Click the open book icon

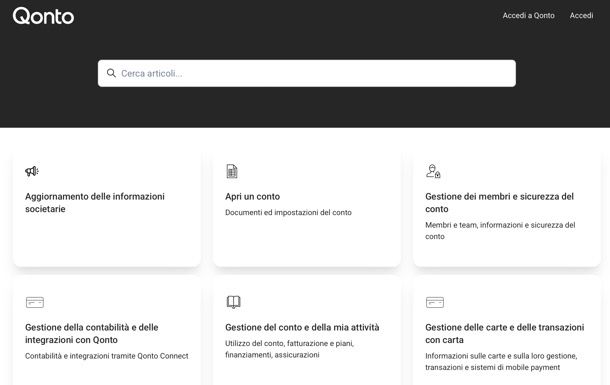click(233, 302)
